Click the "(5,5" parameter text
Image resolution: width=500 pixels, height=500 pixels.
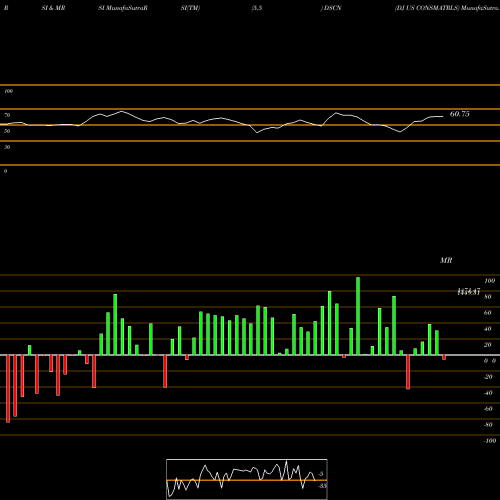[257, 8]
